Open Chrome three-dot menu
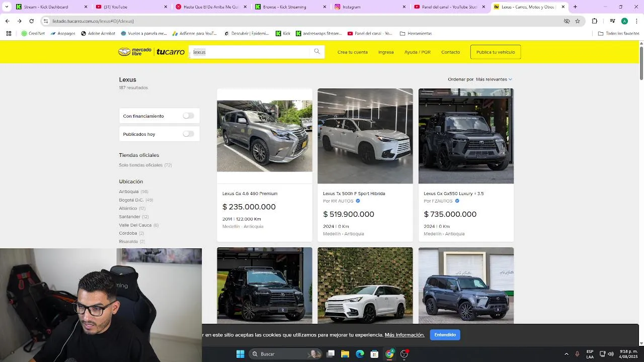Image resolution: width=644 pixels, height=362 pixels. click(x=636, y=21)
